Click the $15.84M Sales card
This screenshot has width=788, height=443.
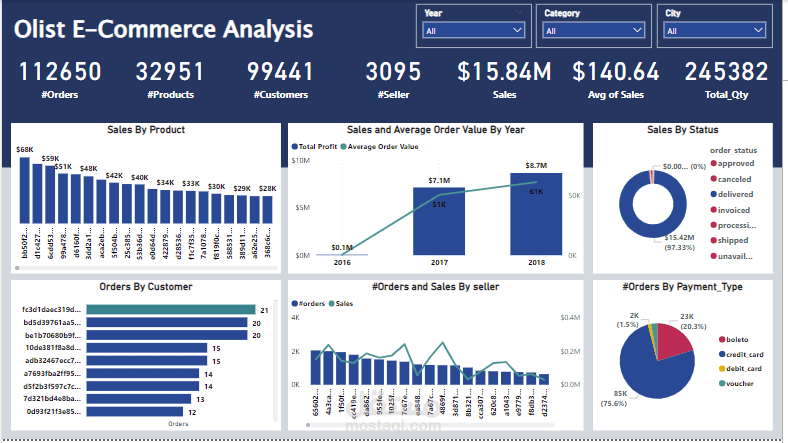[x=504, y=79]
